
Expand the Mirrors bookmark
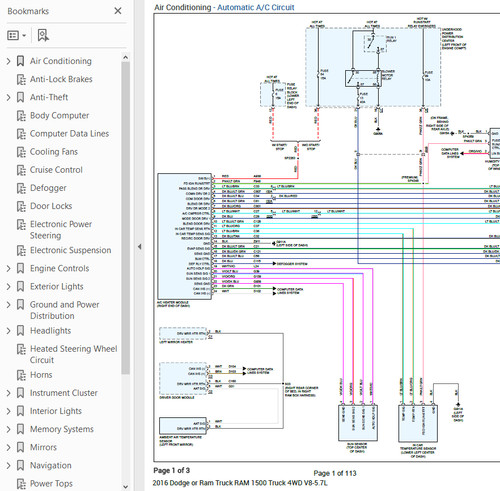coord(9,447)
